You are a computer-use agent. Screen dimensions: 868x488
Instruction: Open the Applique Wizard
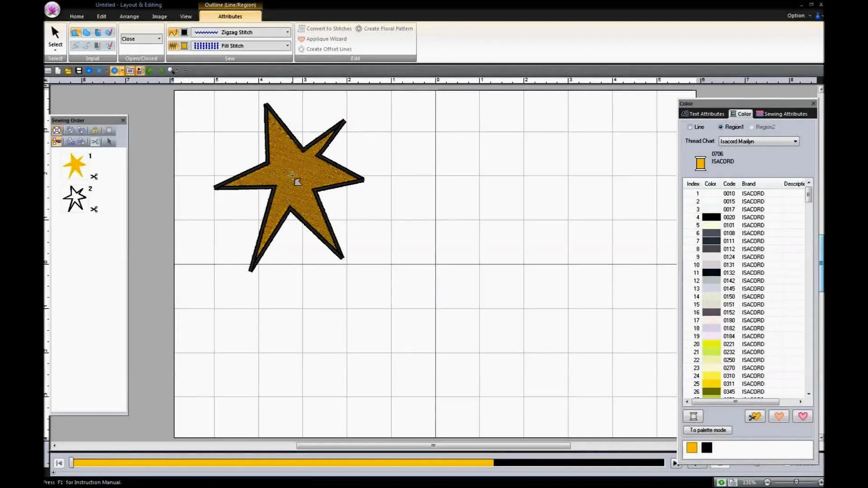322,39
